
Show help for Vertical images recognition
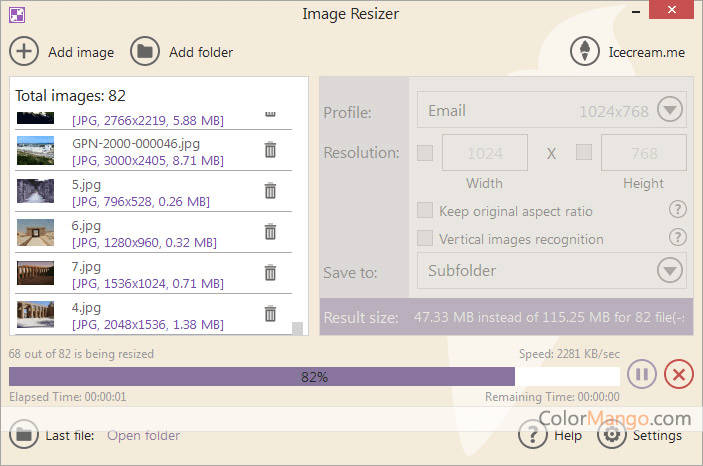point(678,237)
